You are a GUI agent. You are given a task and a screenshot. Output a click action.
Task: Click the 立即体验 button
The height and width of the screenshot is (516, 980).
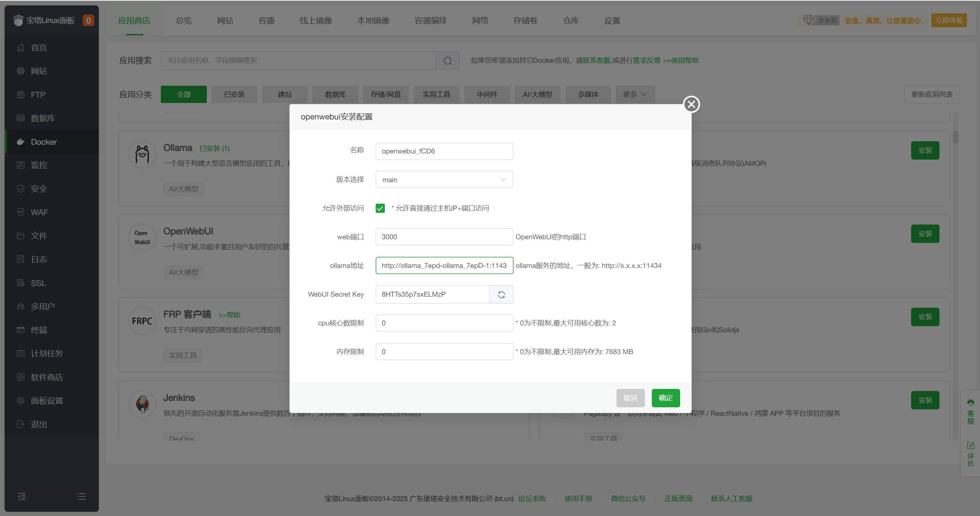[x=949, y=20]
